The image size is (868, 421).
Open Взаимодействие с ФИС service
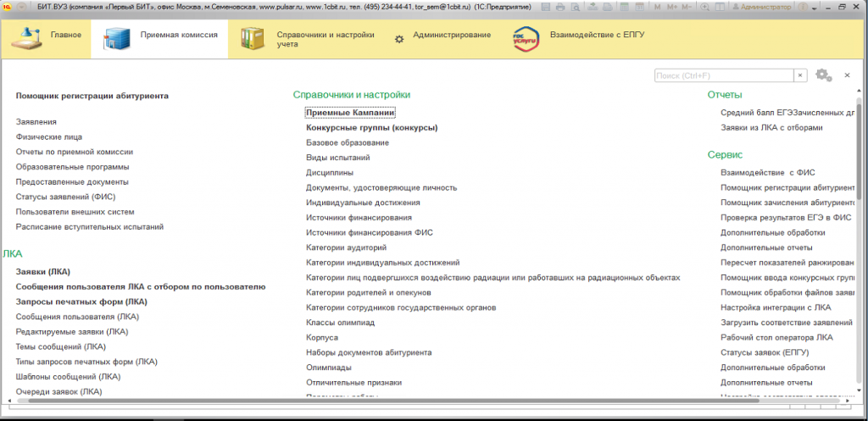768,173
